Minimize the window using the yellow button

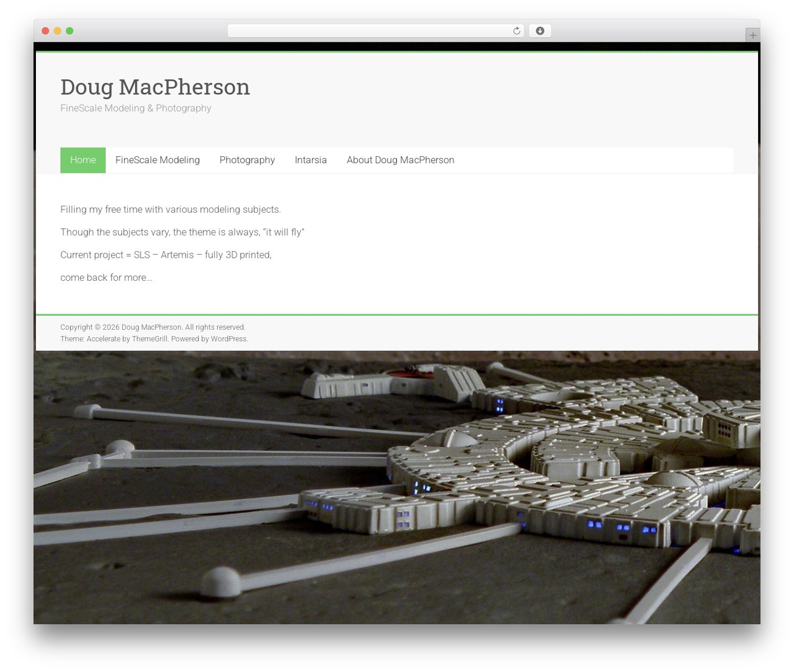[x=57, y=31]
